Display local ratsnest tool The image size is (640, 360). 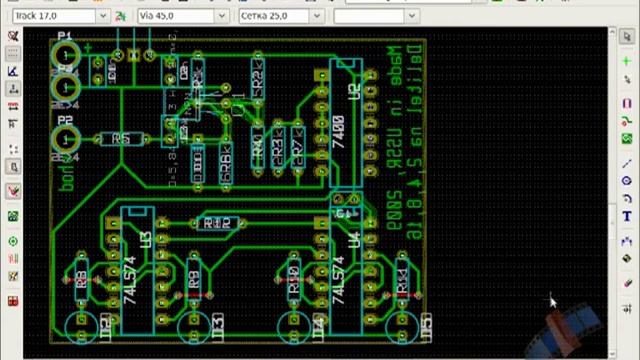[x=627, y=79]
